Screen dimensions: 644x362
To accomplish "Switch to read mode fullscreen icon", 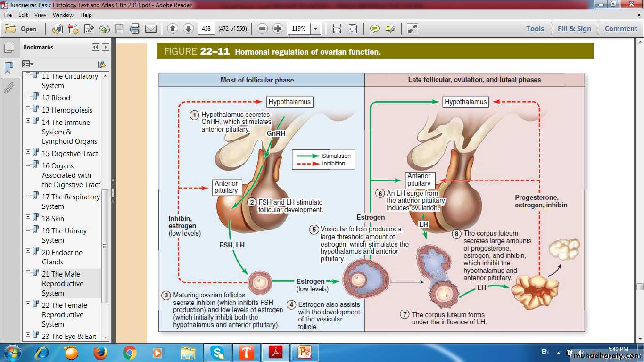I will 413,29.
